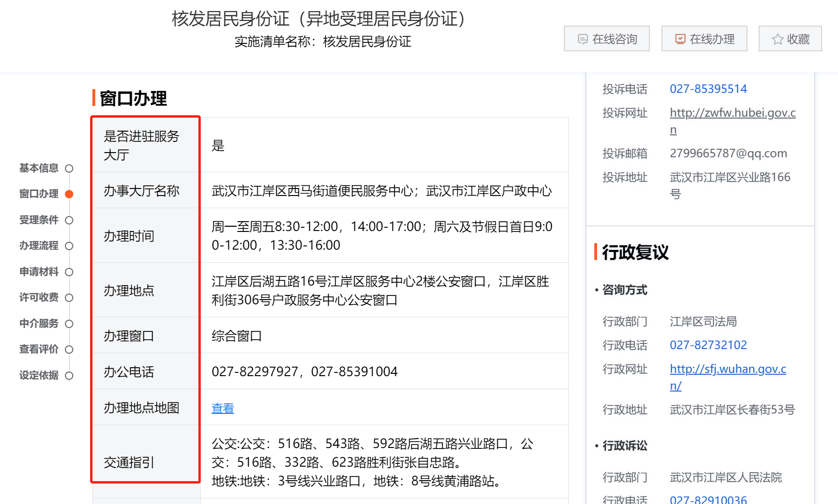838x504 pixels.
Task: Click the 办理地点 row label
Action: pyautogui.click(x=129, y=291)
